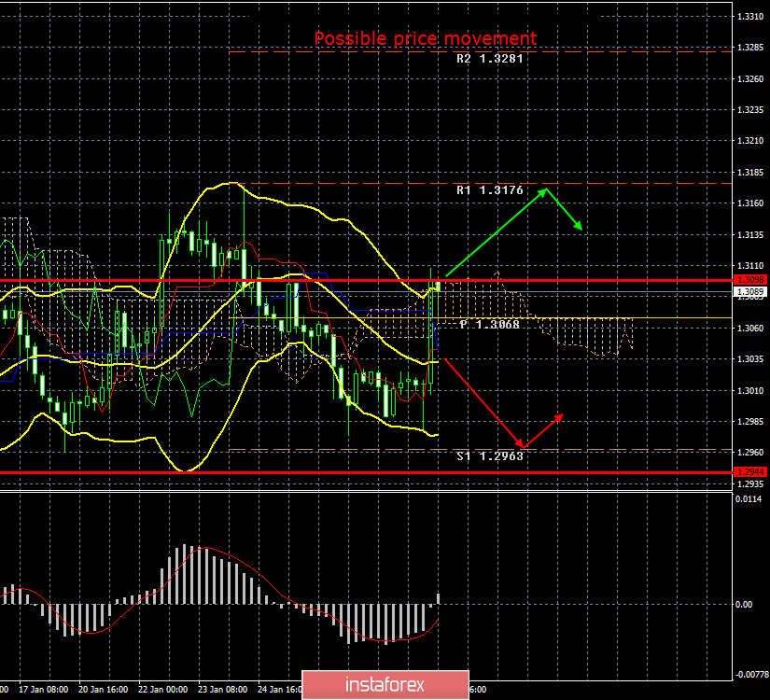
Task: Click the 1.3235 price axis value
Action: 750,110
